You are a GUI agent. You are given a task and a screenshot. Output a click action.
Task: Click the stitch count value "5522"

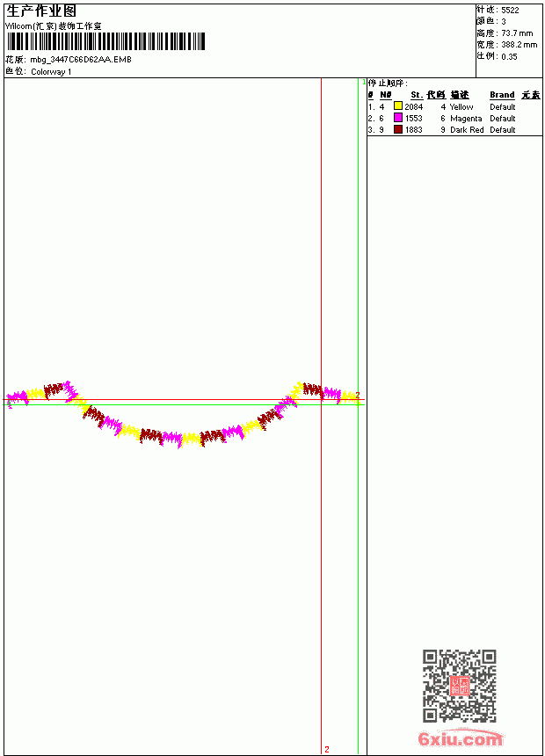click(510, 11)
